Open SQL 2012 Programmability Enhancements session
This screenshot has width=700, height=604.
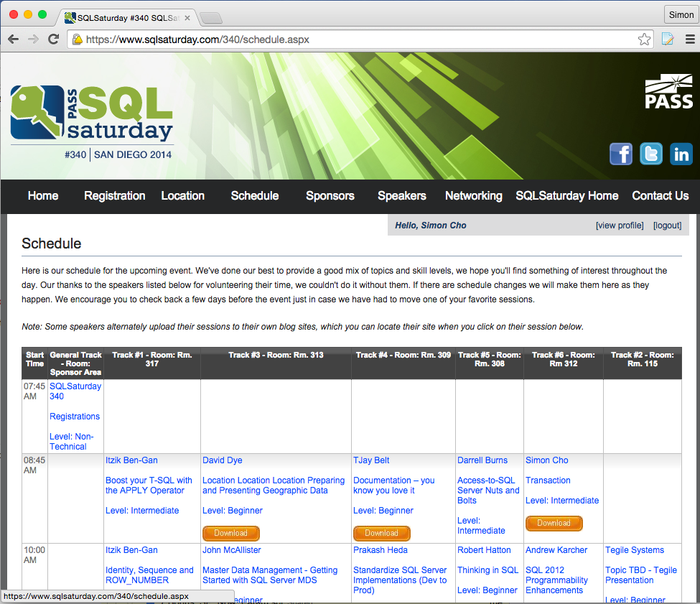556,580
